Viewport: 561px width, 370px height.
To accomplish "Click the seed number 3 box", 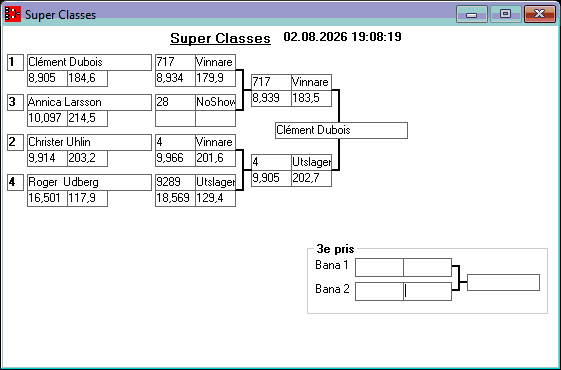I will [x=15, y=102].
